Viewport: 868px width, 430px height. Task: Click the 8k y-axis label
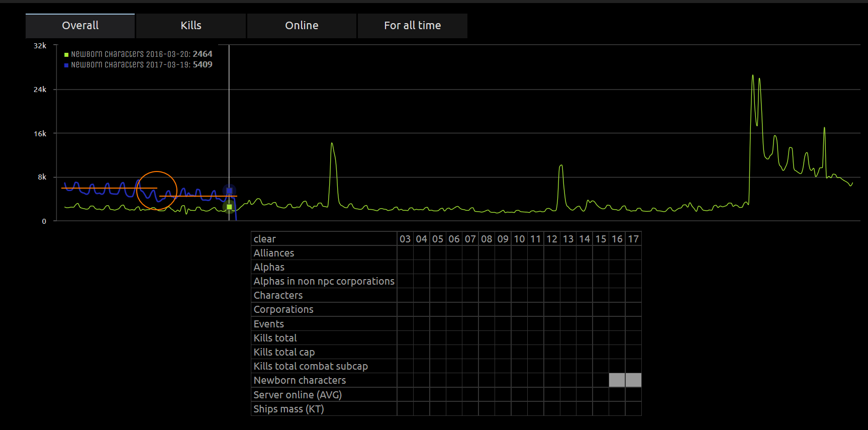(x=42, y=177)
